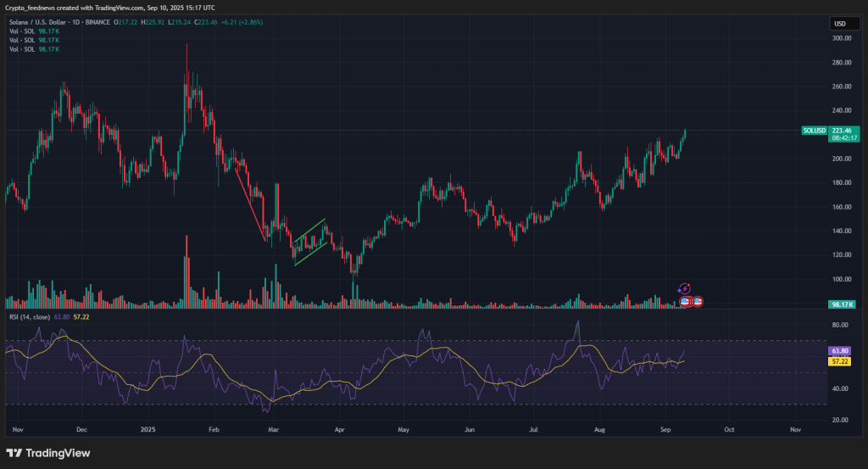
Task: Select the green parallel channel drawing
Action: (310, 242)
